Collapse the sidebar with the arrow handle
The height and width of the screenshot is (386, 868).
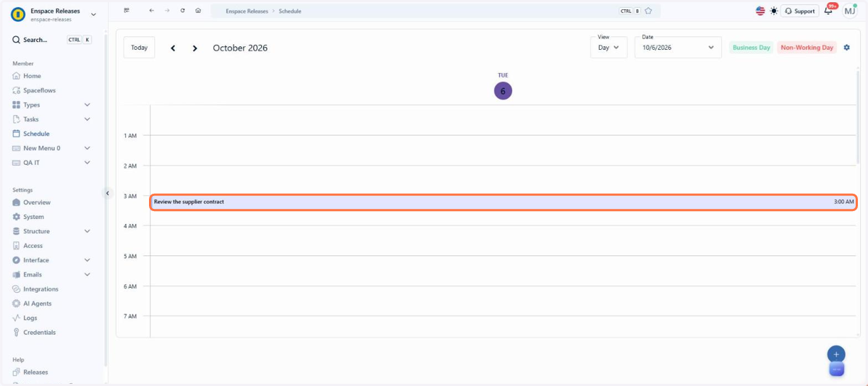pos(108,193)
